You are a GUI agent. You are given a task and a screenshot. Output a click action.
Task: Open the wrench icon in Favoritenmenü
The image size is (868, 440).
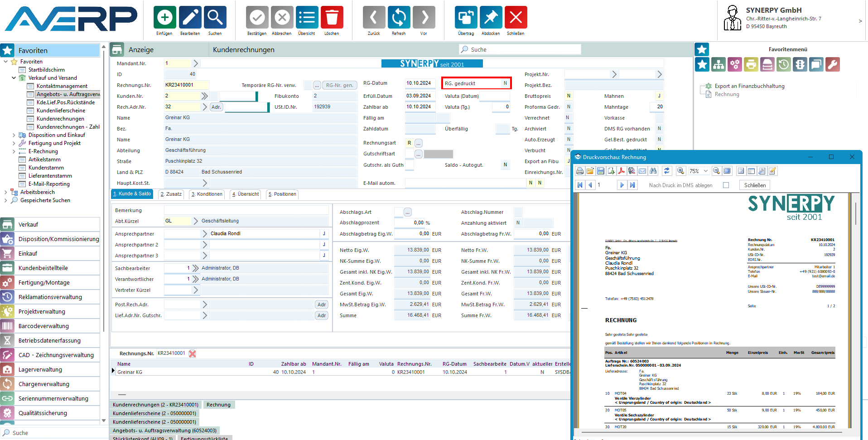click(833, 64)
